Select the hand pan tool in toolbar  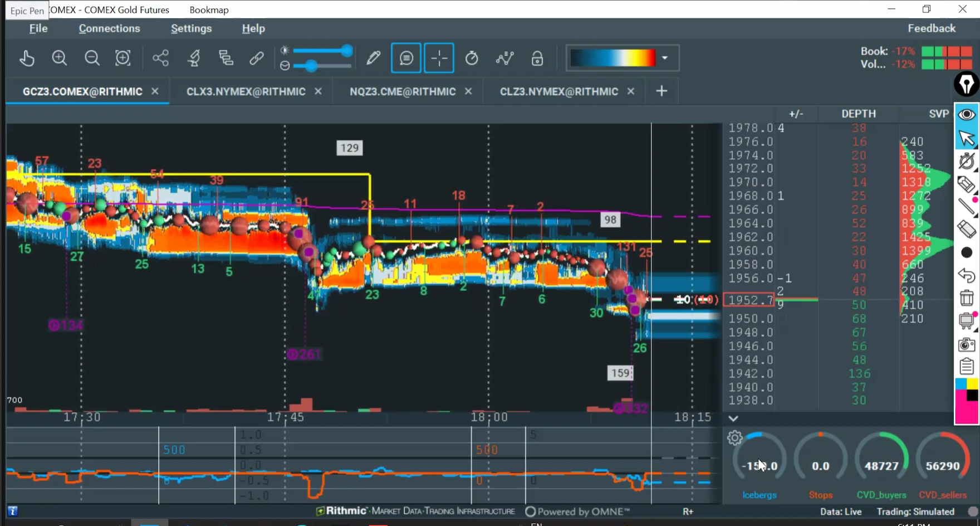pyautogui.click(x=27, y=58)
